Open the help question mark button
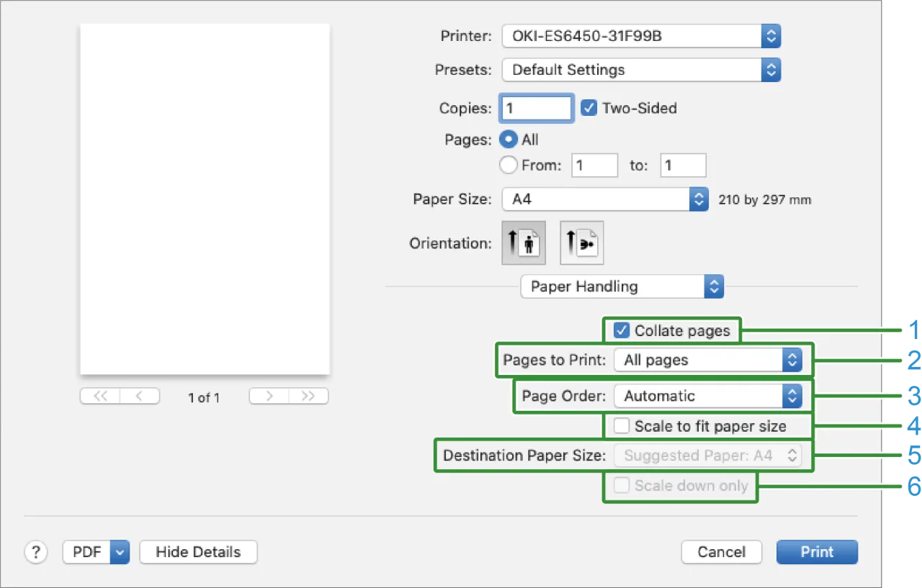 coord(36,552)
